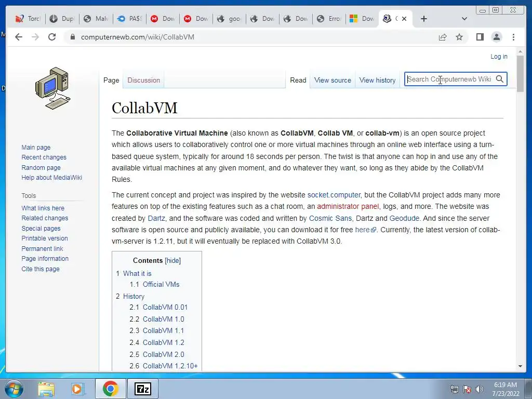The image size is (532, 399).
Task: Click the volume speaker tray icon
Action: pyautogui.click(x=479, y=389)
